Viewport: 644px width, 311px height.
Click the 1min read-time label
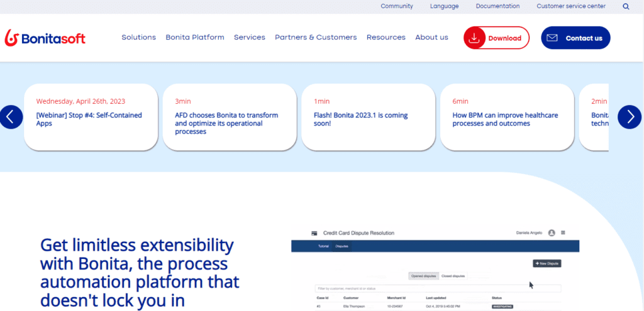[x=321, y=101]
